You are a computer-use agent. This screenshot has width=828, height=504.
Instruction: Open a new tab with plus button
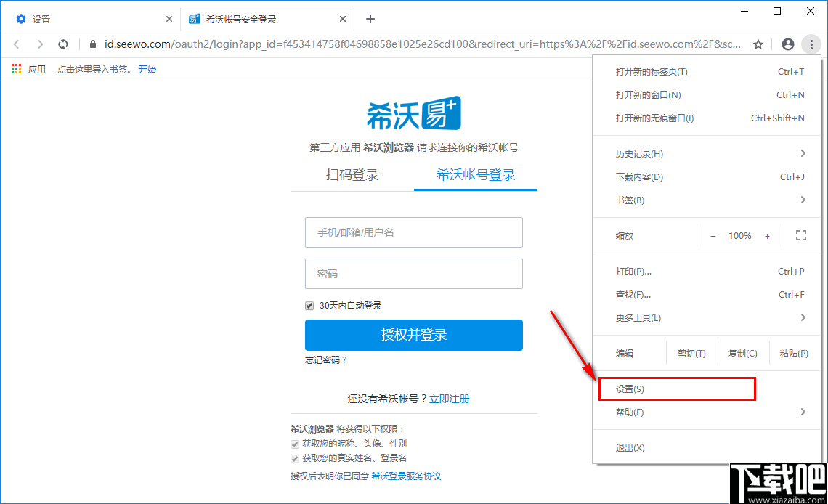click(370, 19)
